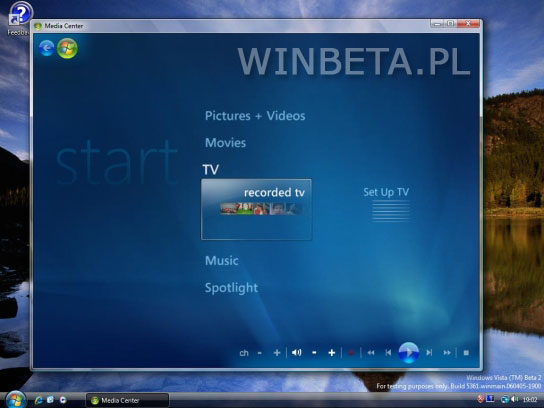
Task: Raise volume with the plus button
Action: click(x=332, y=353)
